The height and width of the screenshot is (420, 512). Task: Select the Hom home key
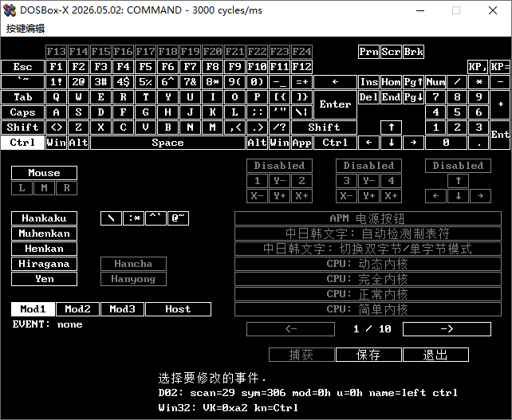[x=392, y=82]
